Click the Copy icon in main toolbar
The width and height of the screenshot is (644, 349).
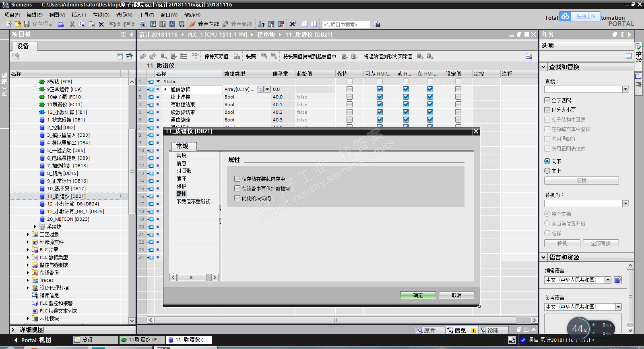[x=82, y=24]
